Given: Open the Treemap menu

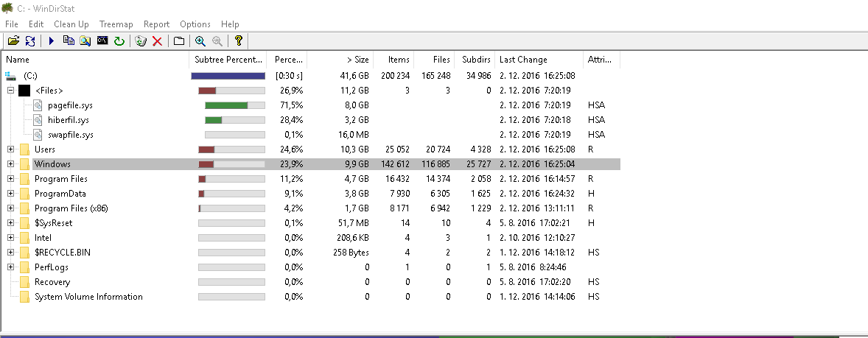Looking at the screenshot, I should click(116, 24).
